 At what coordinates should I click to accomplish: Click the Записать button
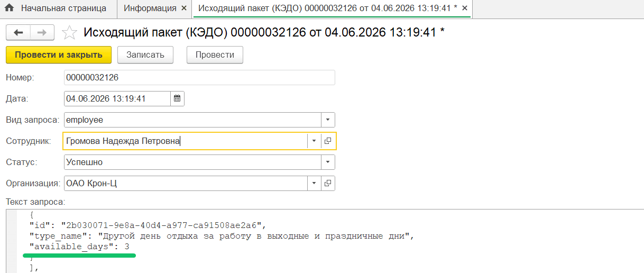[x=145, y=55]
